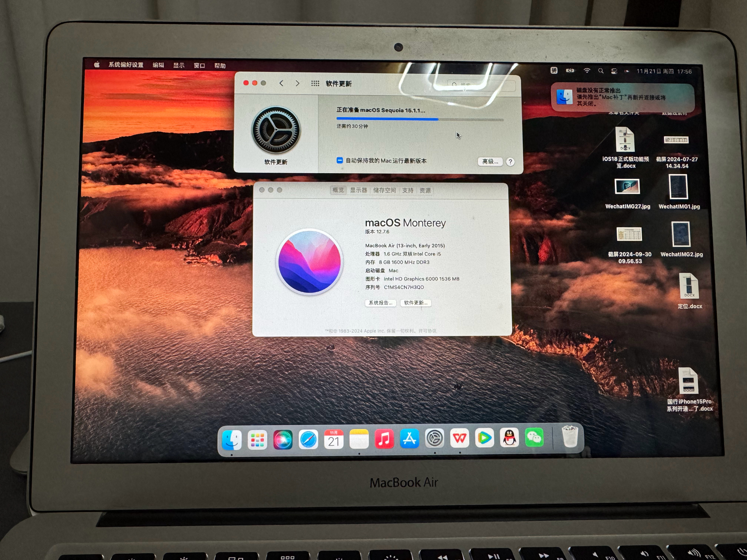The image size is (747, 560).
Task: Switch to the 概览 tab
Action: [x=338, y=190]
